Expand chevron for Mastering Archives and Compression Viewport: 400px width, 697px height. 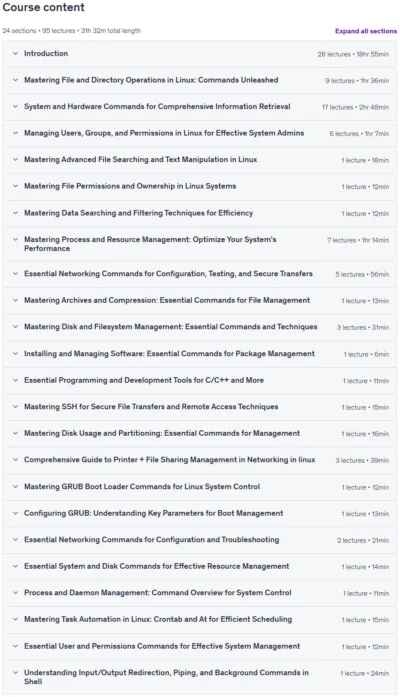tap(16, 300)
